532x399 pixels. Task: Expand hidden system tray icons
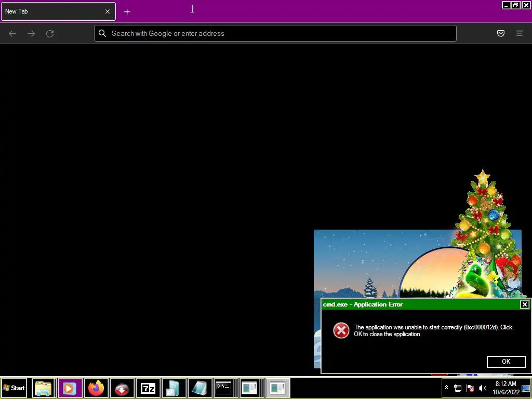[446, 388]
